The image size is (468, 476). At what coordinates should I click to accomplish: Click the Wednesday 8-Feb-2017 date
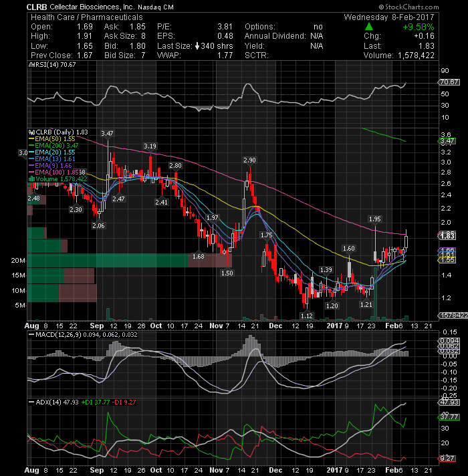(x=389, y=17)
